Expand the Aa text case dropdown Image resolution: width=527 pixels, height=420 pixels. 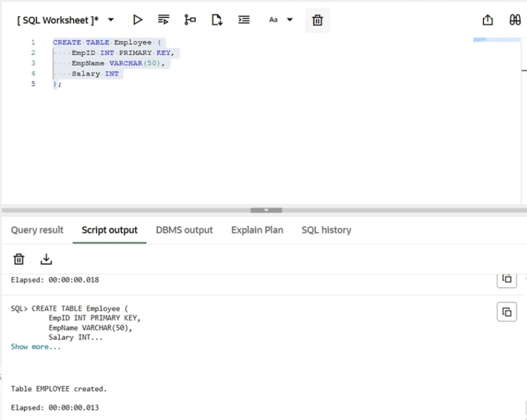pos(290,20)
